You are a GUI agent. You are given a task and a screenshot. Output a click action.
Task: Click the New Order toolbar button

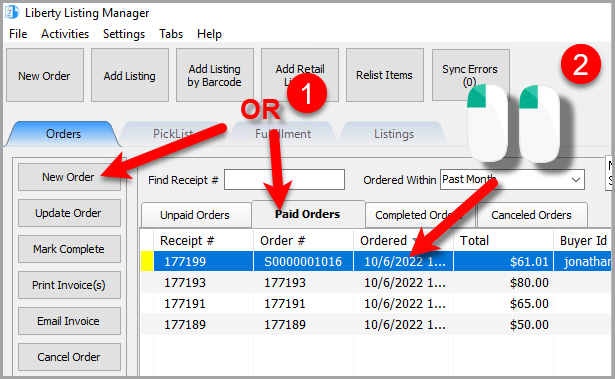click(x=45, y=75)
